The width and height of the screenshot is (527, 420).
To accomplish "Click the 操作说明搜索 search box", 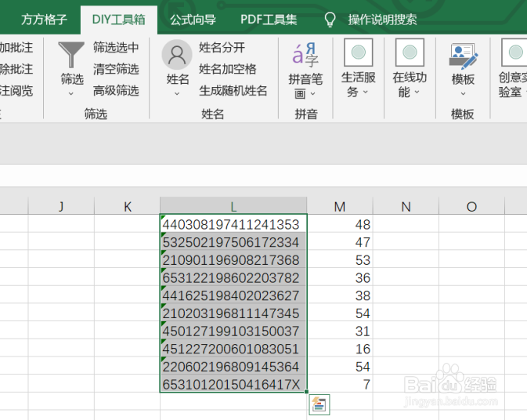I will pos(382,20).
